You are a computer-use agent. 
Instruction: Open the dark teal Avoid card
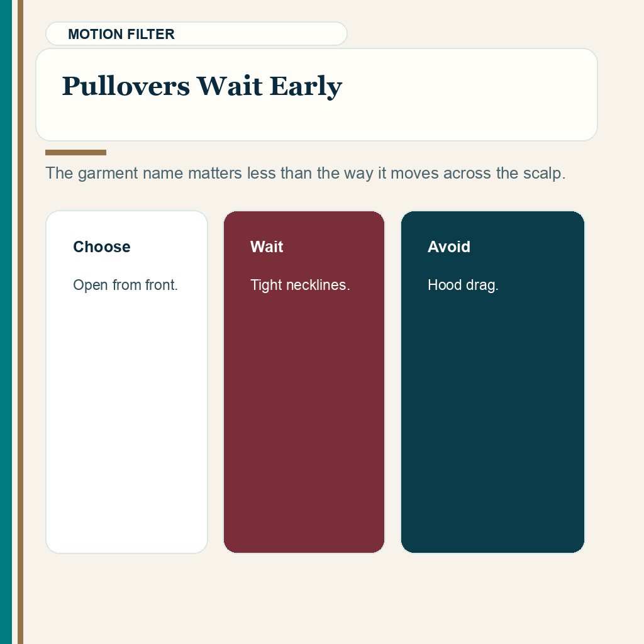pos(492,382)
